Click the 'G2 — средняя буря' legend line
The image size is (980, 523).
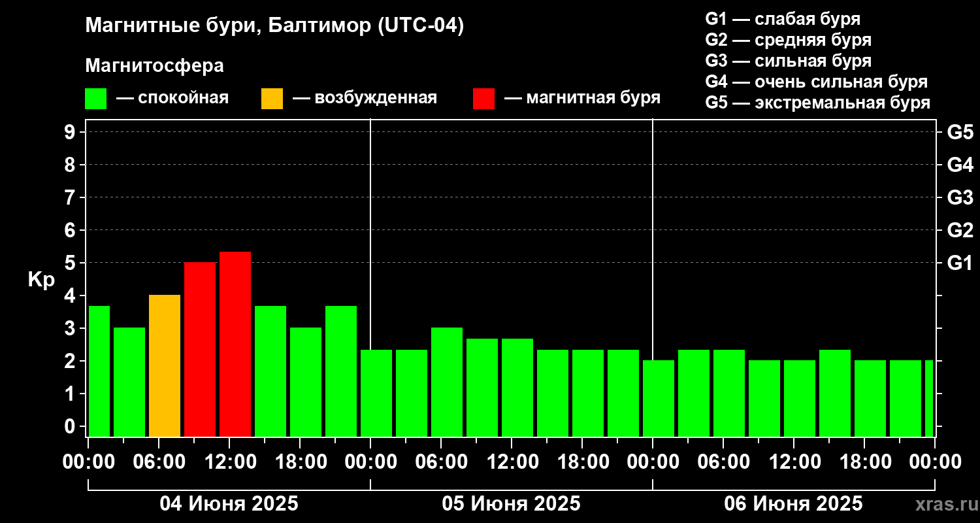coord(788,40)
